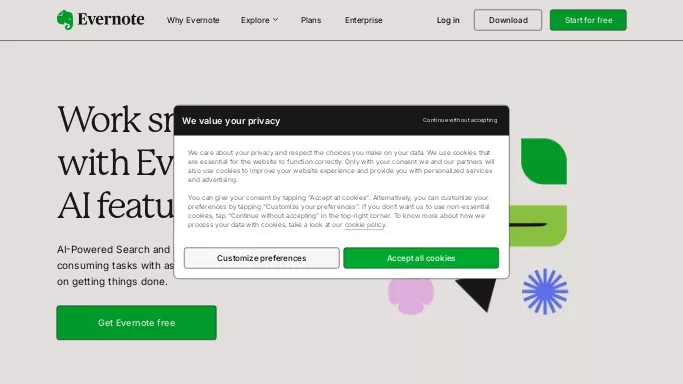Choose Continue without accepting
This screenshot has width=683, height=384.
point(460,120)
